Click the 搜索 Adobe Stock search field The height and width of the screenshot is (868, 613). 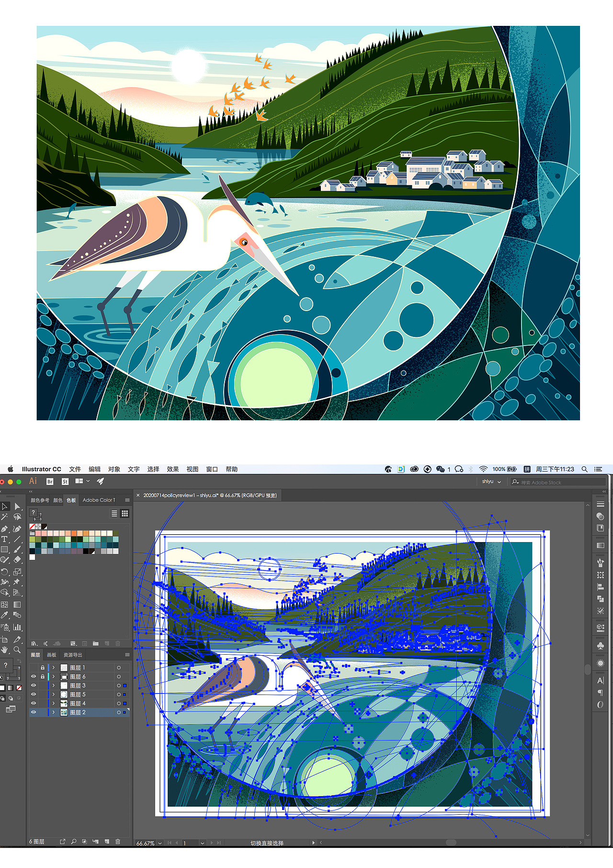pyautogui.click(x=558, y=482)
